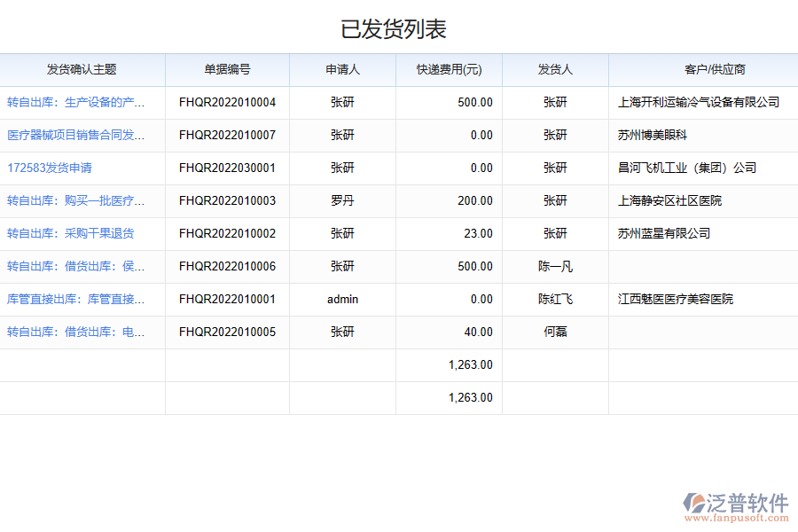Open the 转自出库：借货出库：侯… link
The height and width of the screenshot is (532, 798).
[75, 266]
